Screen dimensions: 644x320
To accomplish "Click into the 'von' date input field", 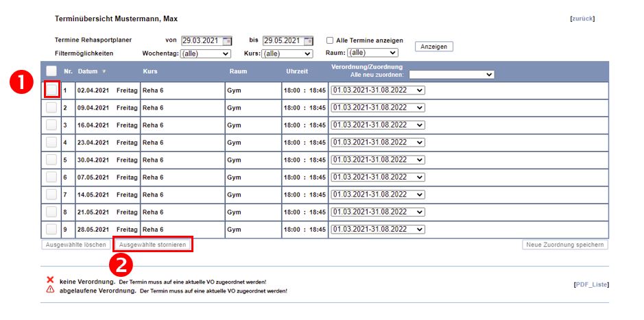I will [x=202, y=40].
